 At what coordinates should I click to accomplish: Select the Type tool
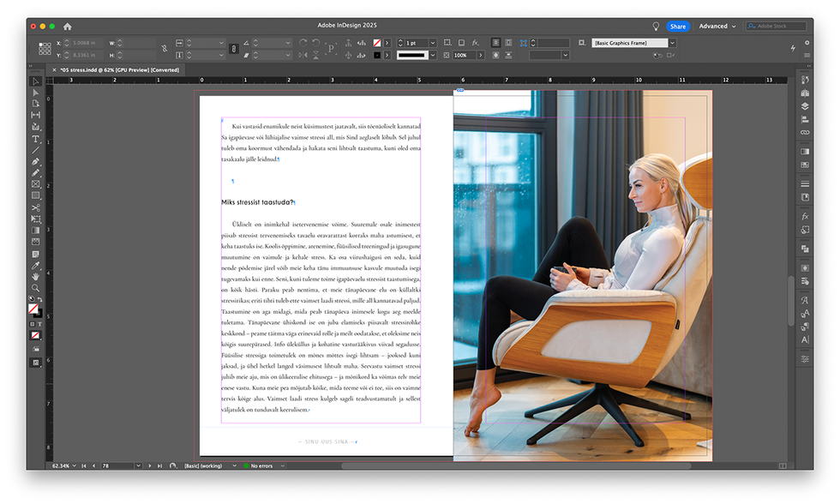coord(35,139)
